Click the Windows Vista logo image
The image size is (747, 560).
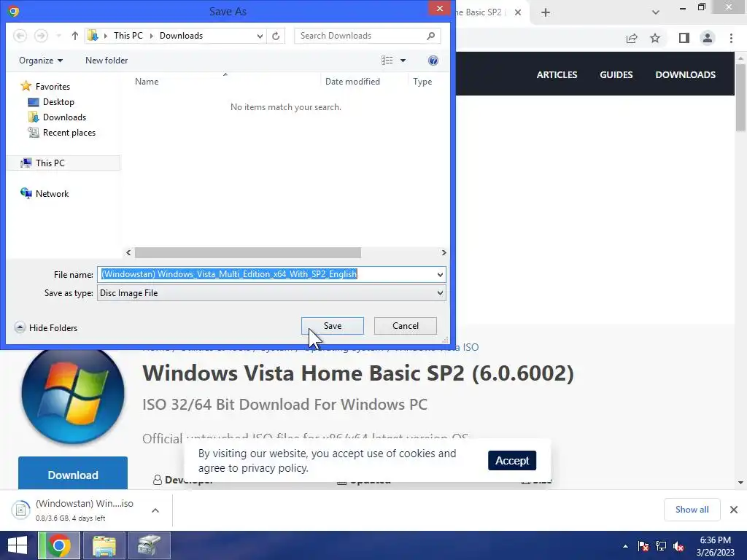coord(73,395)
